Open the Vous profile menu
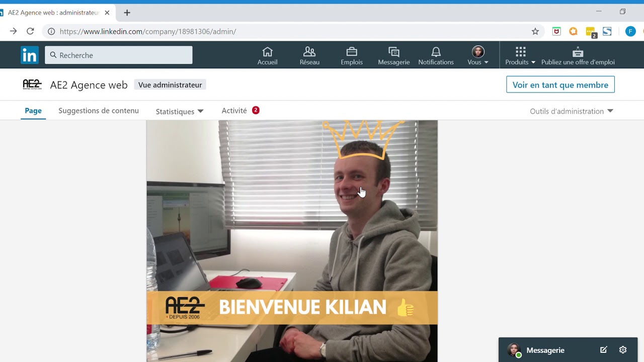Viewport: 644px width, 362px height. pyautogui.click(x=478, y=55)
